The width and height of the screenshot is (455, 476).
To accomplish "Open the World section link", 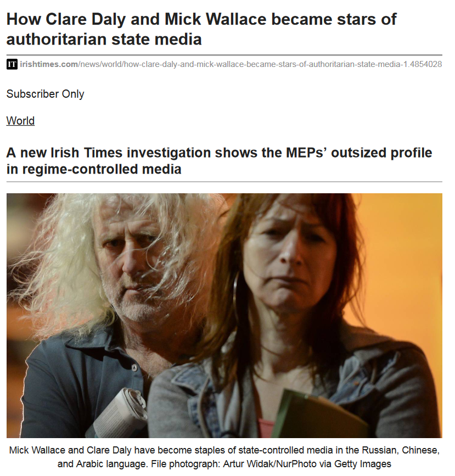I will point(20,121).
